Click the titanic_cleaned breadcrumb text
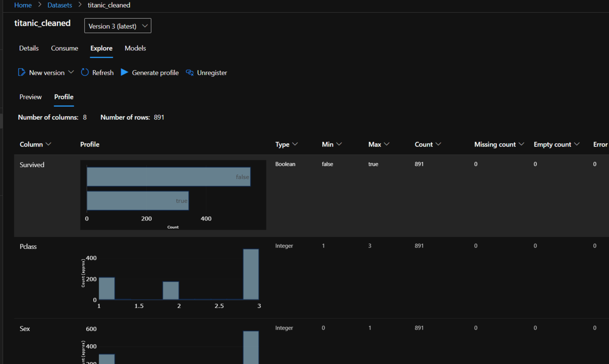The image size is (609, 364). [x=109, y=5]
